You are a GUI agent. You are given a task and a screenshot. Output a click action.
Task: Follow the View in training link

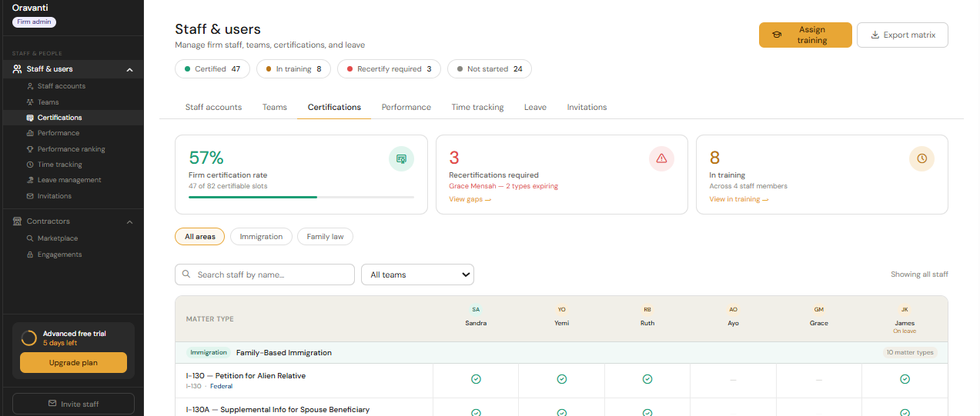point(739,199)
